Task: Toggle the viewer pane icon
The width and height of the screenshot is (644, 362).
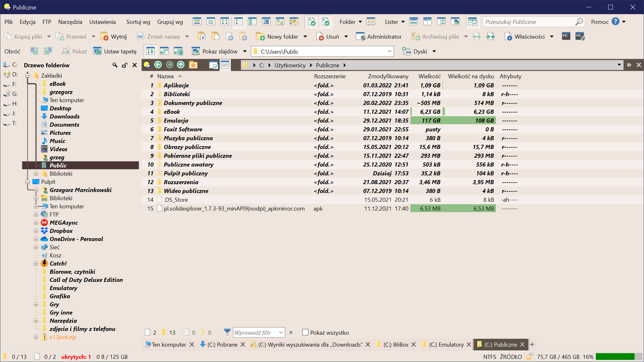Action: pyautogui.click(x=455, y=22)
